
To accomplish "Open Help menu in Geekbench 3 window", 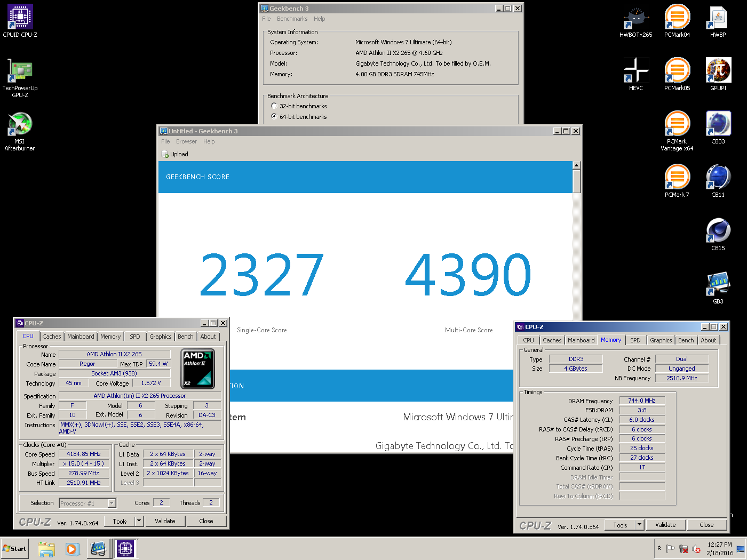I will click(319, 19).
